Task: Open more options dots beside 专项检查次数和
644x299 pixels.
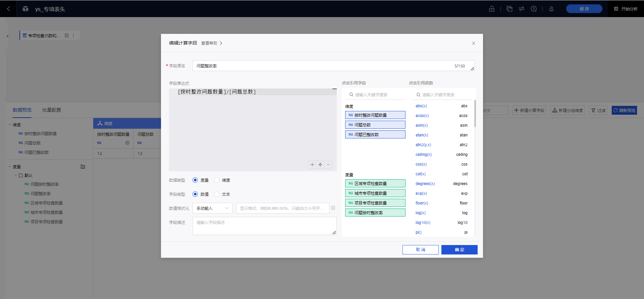Action: 73,36
